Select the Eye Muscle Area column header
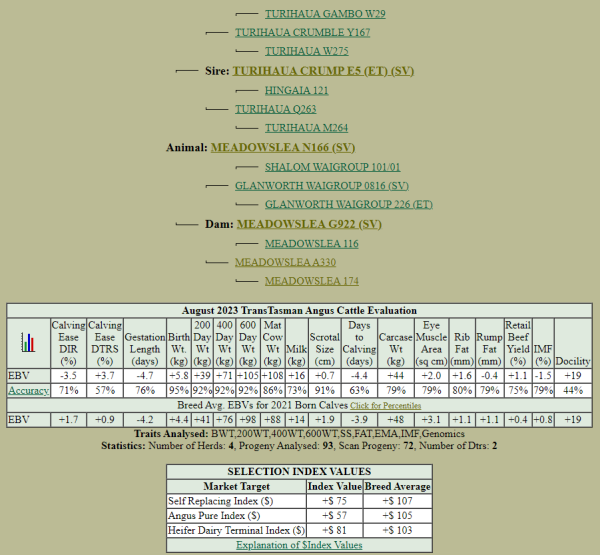600x555 pixels. (x=431, y=343)
